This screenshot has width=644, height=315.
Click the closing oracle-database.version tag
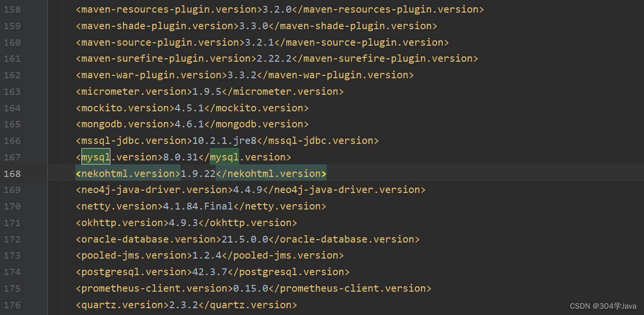point(344,239)
